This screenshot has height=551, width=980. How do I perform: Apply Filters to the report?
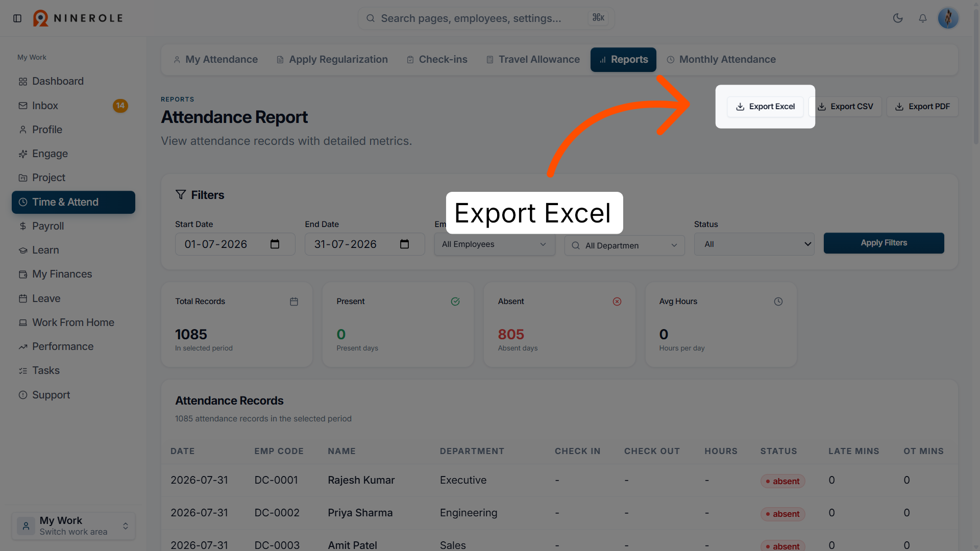[884, 243]
